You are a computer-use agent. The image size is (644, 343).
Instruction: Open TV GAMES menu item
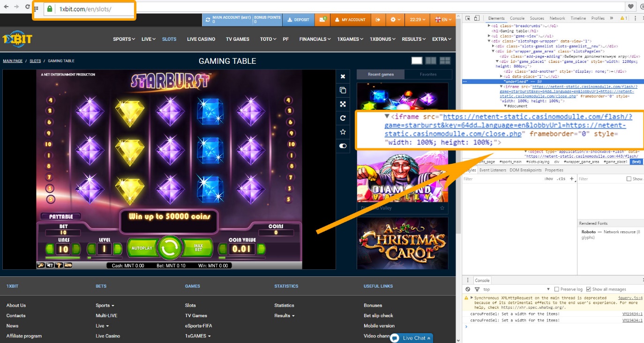(x=238, y=39)
